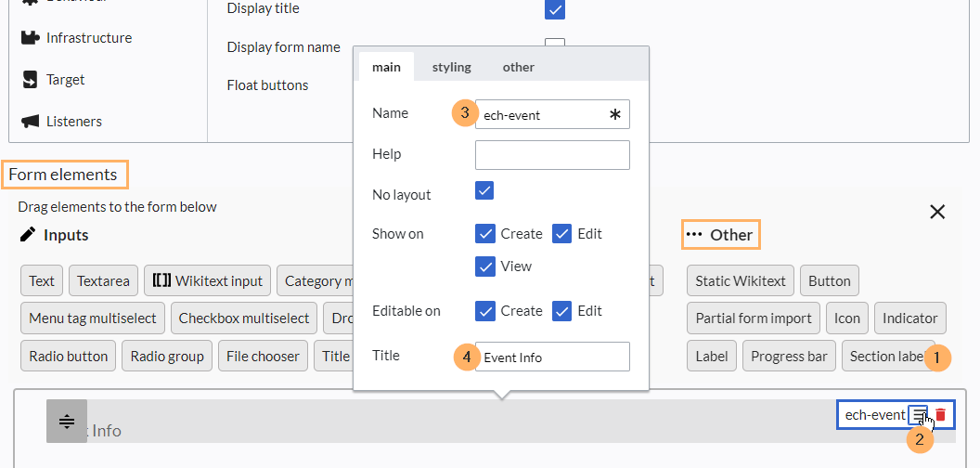Select the Text input element
Image resolution: width=980 pixels, height=468 pixels.
point(42,281)
